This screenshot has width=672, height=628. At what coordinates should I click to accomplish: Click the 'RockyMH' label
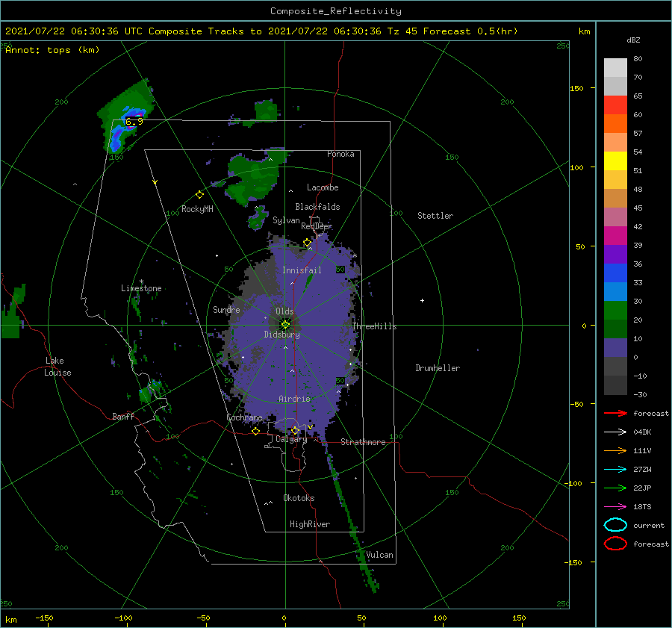tap(197, 209)
